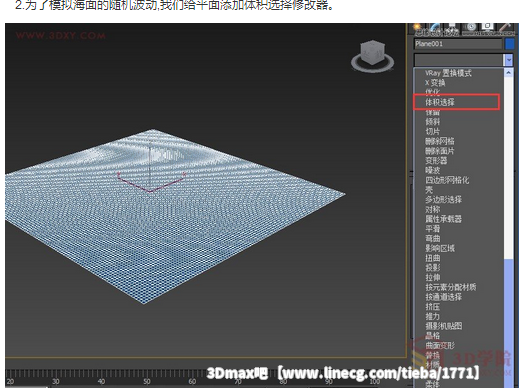Click the blue object color swatch
The image size is (519, 392).
coord(510,44)
